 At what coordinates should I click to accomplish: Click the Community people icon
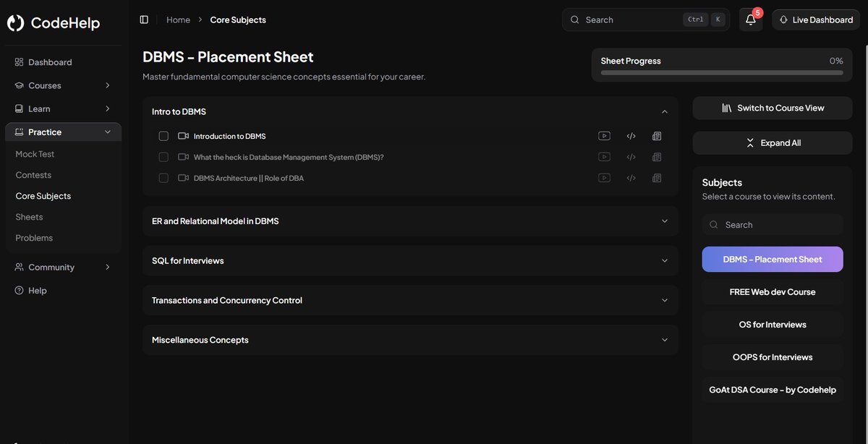(19, 267)
